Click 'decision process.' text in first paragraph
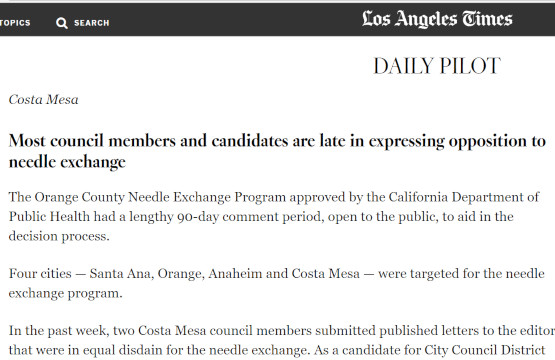 coord(59,236)
